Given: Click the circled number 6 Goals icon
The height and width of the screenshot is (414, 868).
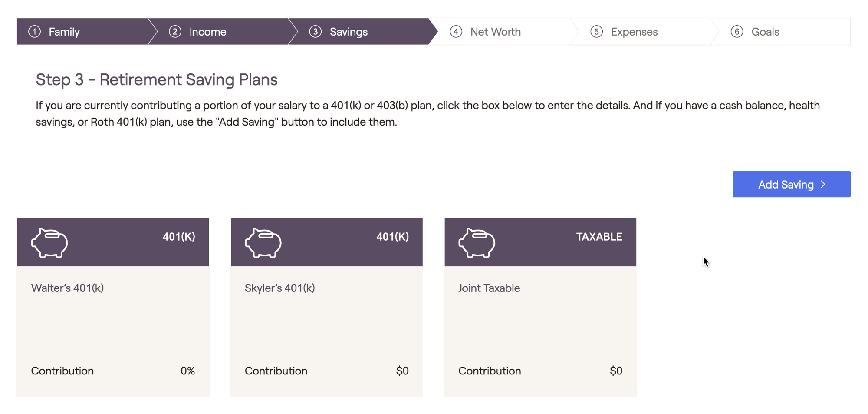Looking at the screenshot, I should pyautogui.click(x=737, y=32).
